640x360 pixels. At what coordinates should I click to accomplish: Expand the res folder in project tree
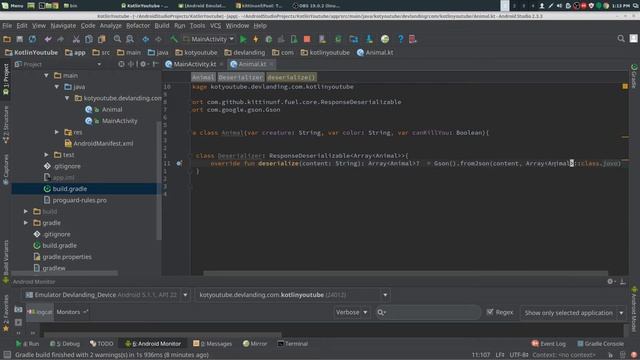click(57, 132)
